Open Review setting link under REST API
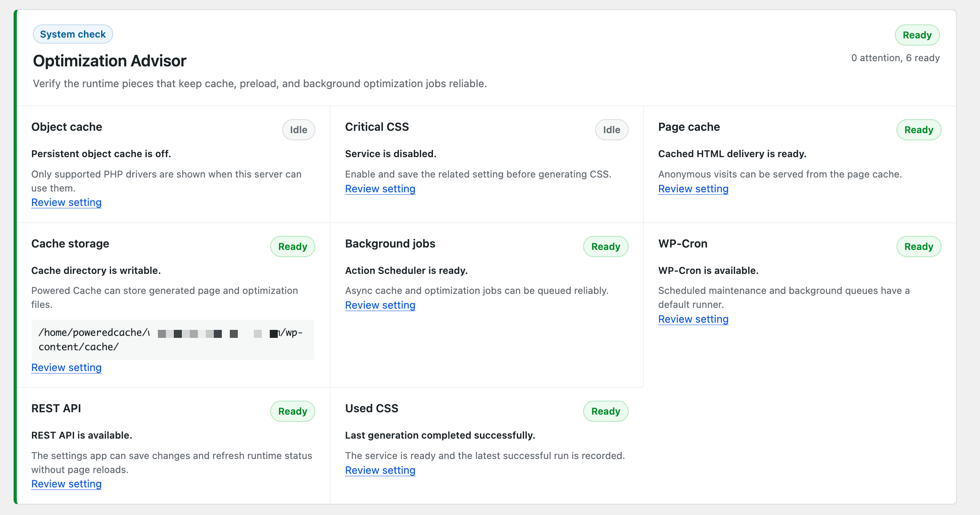Image resolution: width=980 pixels, height=515 pixels. [x=66, y=484]
